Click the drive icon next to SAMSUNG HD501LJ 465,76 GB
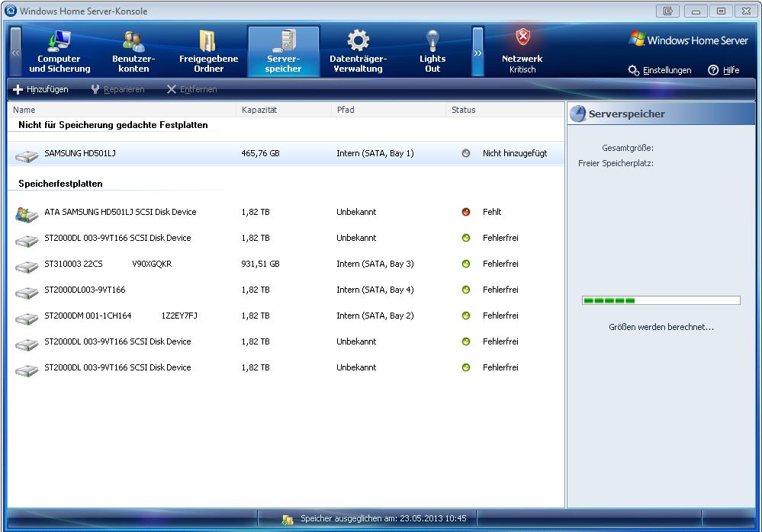The width and height of the screenshot is (762, 532). [27, 155]
